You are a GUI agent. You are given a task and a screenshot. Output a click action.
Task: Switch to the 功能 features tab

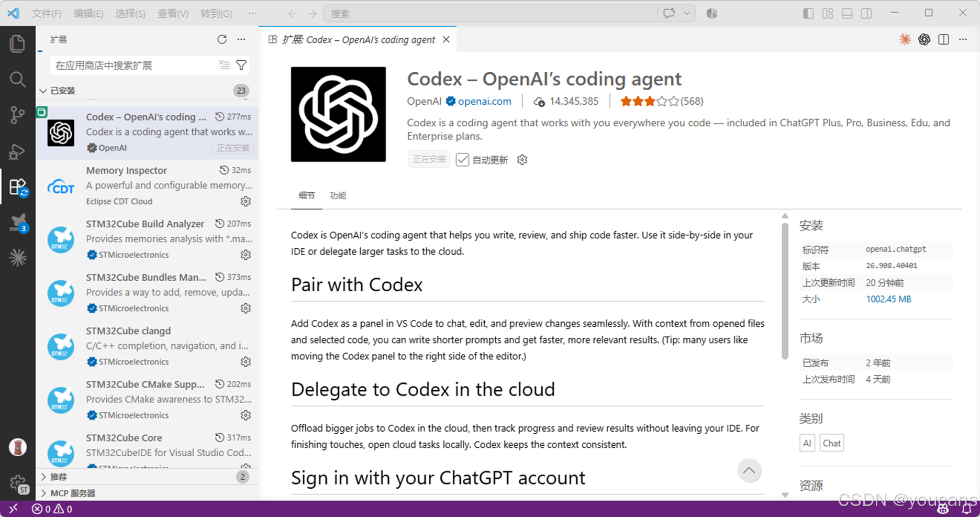click(338, 195)
